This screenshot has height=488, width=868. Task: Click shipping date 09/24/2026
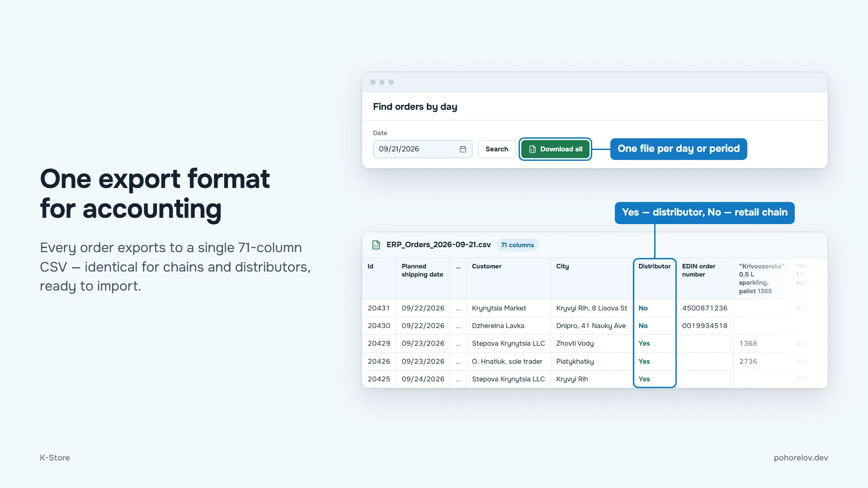(423, 379)
